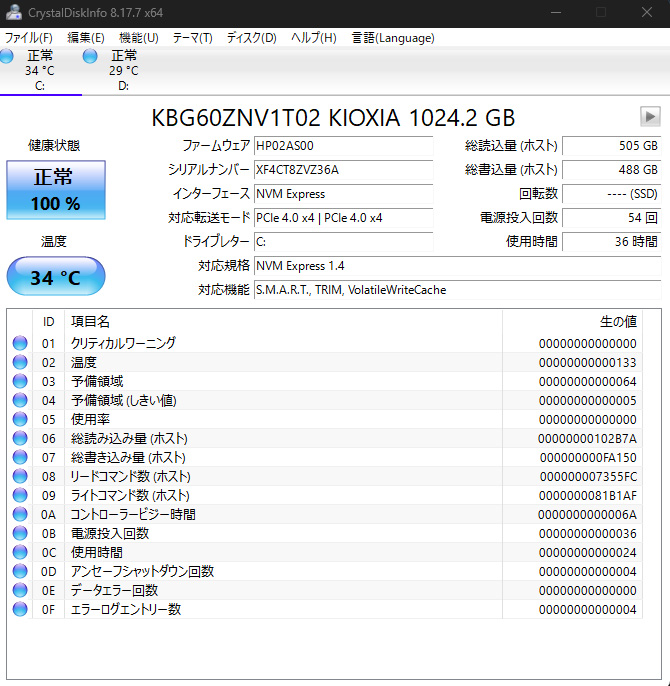Image resolution: width=670 pixels, height=686 pixels.
Task: Click status orb for 使用率 row
Action: (x=20, y=419)
